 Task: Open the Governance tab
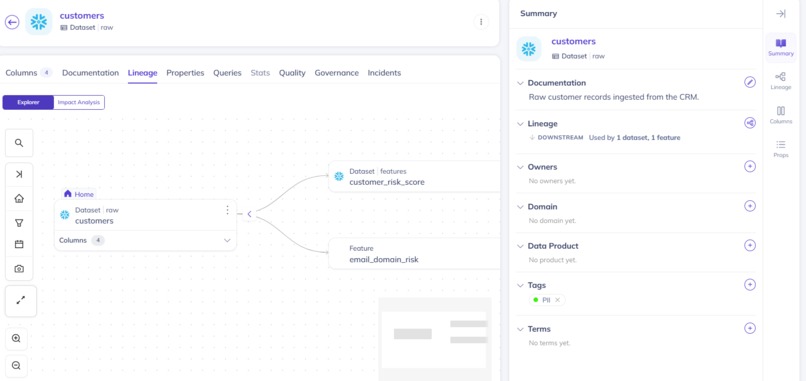tap(337, 73)
